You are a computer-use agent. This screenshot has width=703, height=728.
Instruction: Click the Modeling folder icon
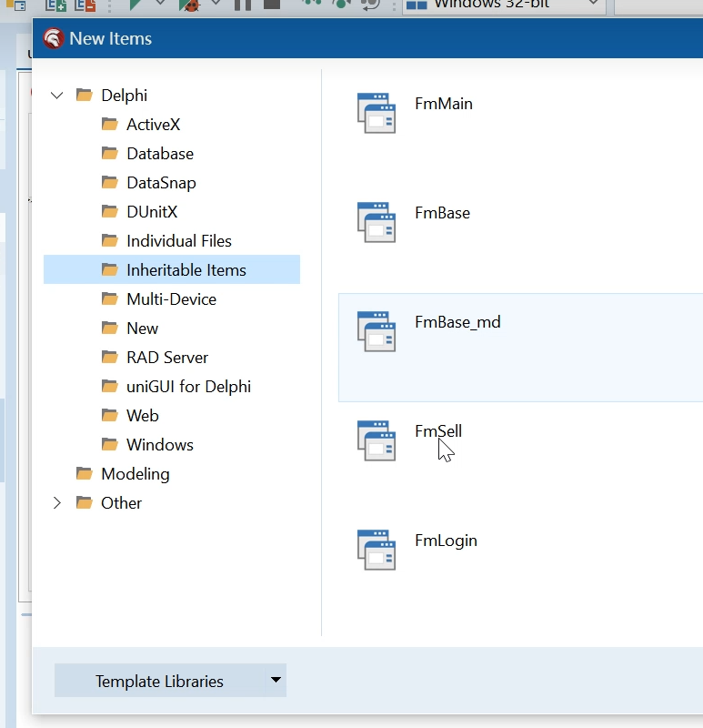[x=85, y=473]
